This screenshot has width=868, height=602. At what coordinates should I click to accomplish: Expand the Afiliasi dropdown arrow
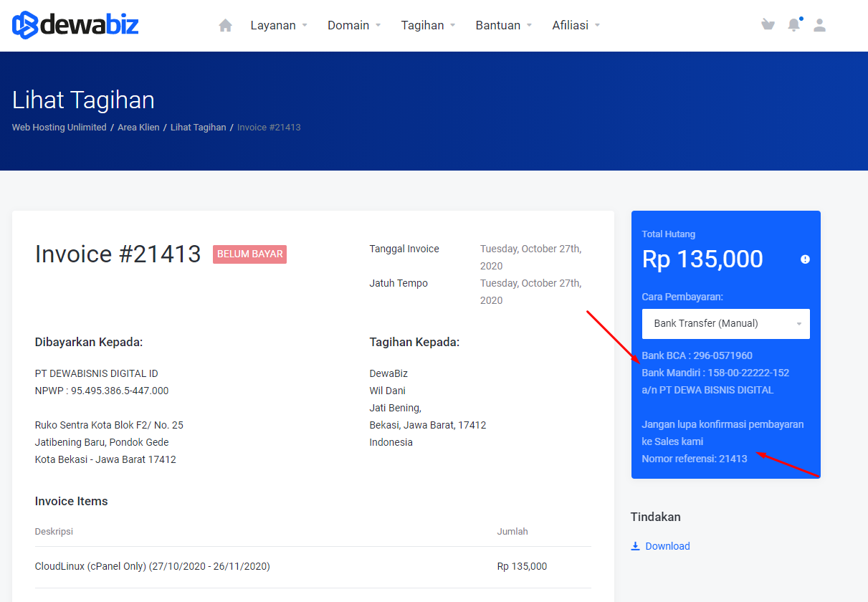(597, 25)
